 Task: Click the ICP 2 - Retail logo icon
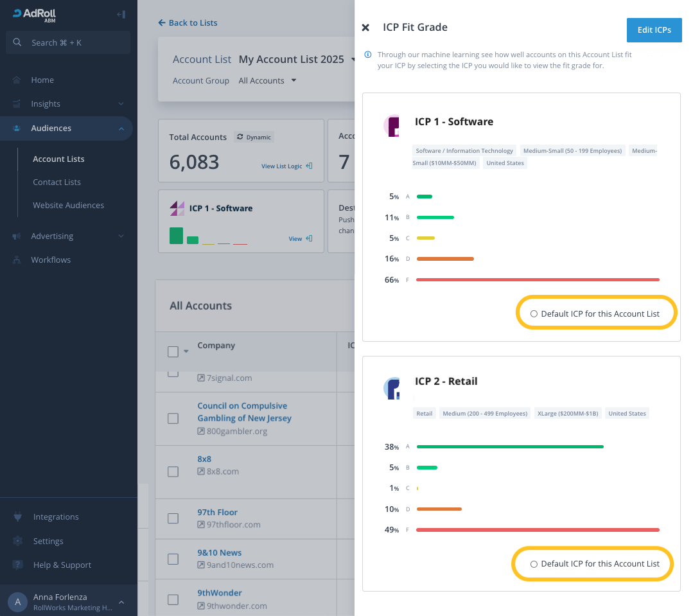[392, 387]
